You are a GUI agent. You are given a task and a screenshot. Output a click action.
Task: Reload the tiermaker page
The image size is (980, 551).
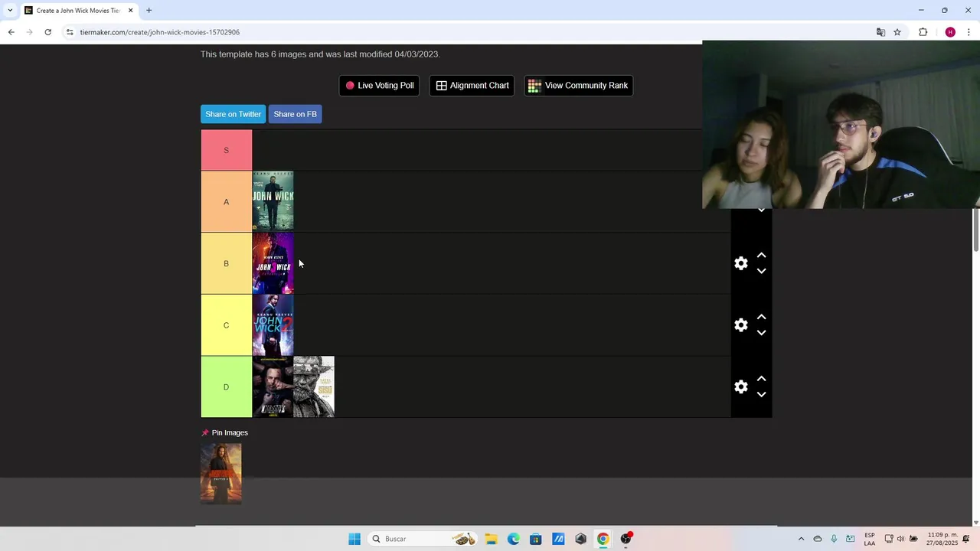(47, 32)
